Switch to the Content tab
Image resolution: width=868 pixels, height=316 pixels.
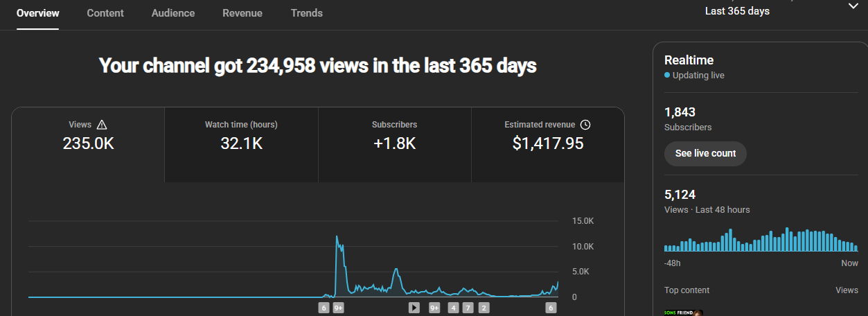105,13
